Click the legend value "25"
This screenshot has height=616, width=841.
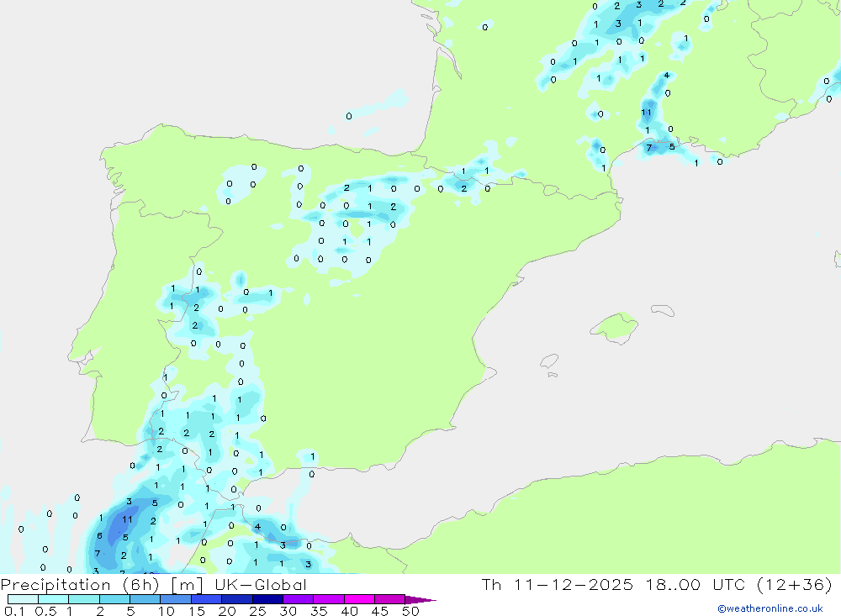[x=257, y=611]
